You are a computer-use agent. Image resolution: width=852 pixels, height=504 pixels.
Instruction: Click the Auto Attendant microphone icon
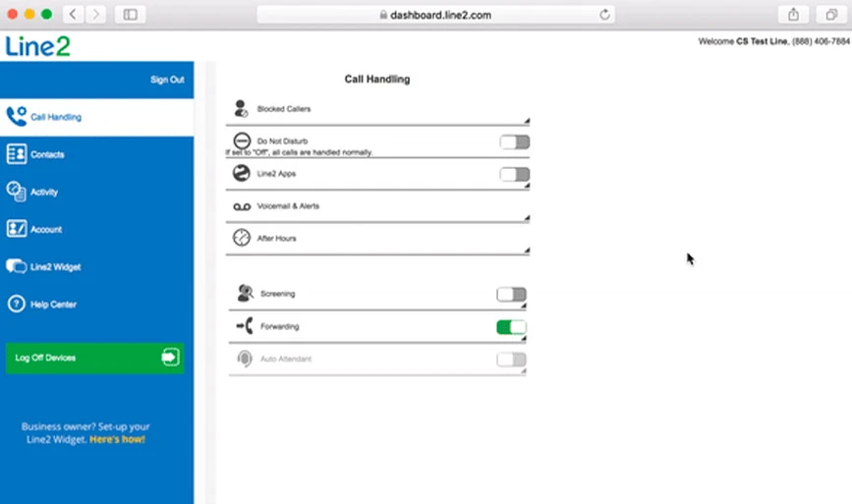pyautogui.click(x=245, y=359)
